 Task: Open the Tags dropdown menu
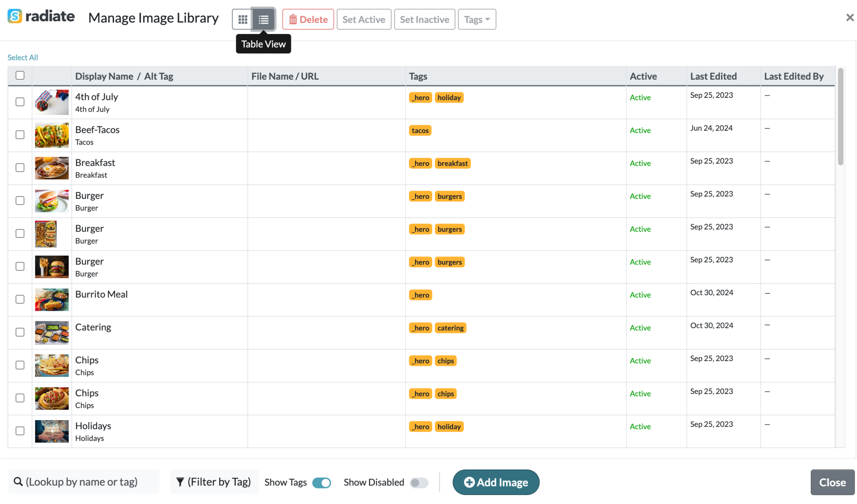coord(477,19)
